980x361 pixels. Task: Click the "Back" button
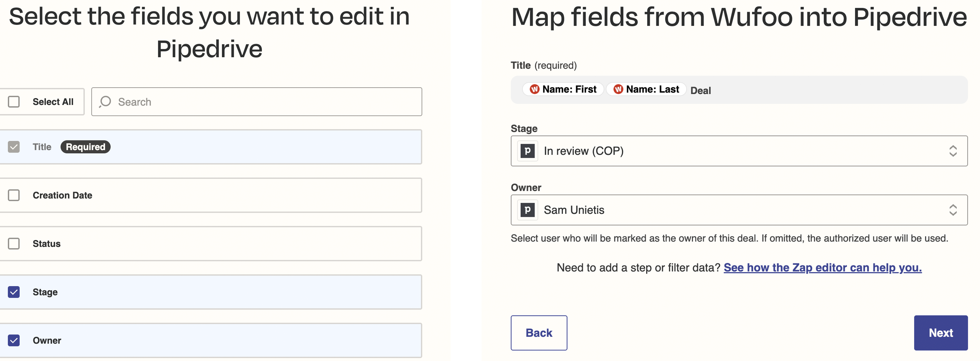pyautogui.click(x=539, y=333)
